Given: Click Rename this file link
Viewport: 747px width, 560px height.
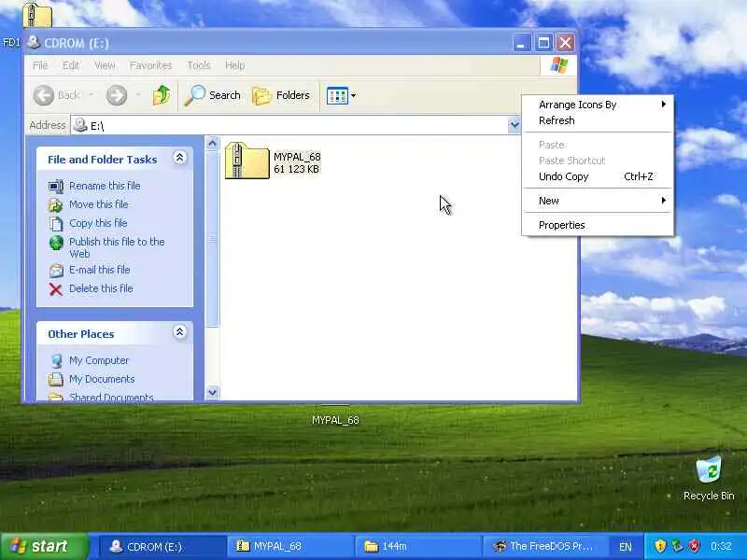Looking at the screenshot, I should pos(105,186).
